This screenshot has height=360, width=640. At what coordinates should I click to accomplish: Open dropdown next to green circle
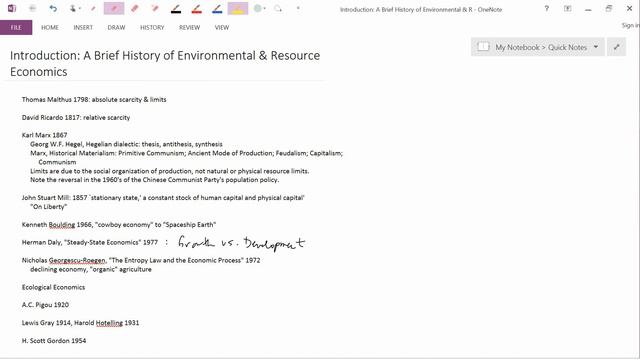pos(264,9)
